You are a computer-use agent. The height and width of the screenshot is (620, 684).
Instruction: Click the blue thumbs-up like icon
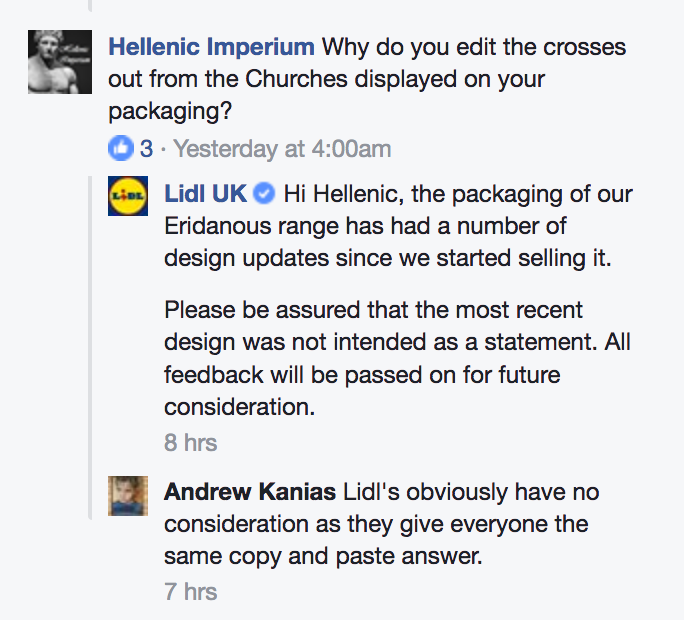[x=121, y=148]
